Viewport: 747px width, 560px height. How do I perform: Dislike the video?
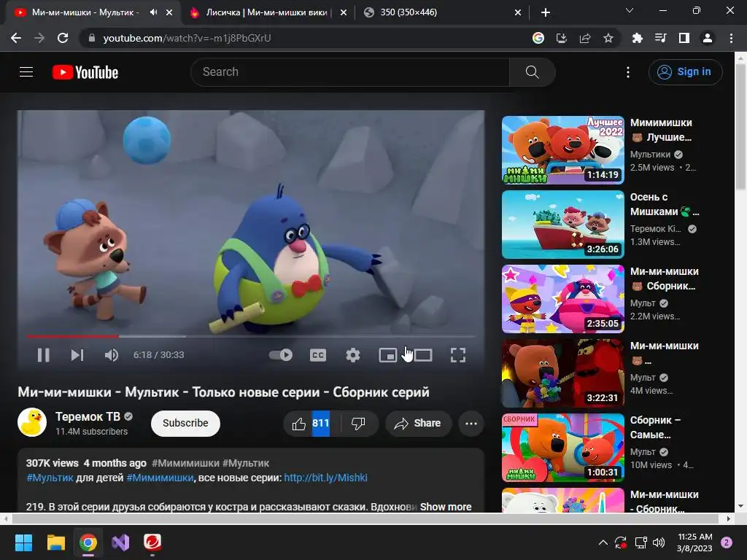[x=358, y=424]
